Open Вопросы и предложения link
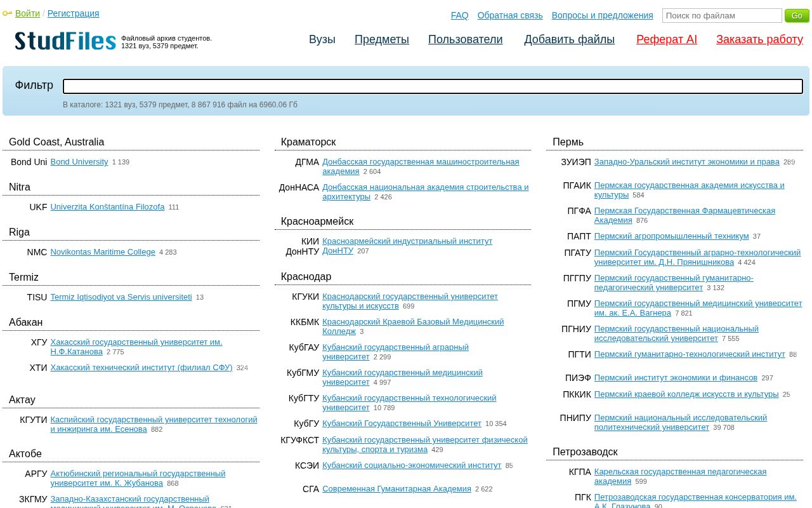 [x=602, y=15]
